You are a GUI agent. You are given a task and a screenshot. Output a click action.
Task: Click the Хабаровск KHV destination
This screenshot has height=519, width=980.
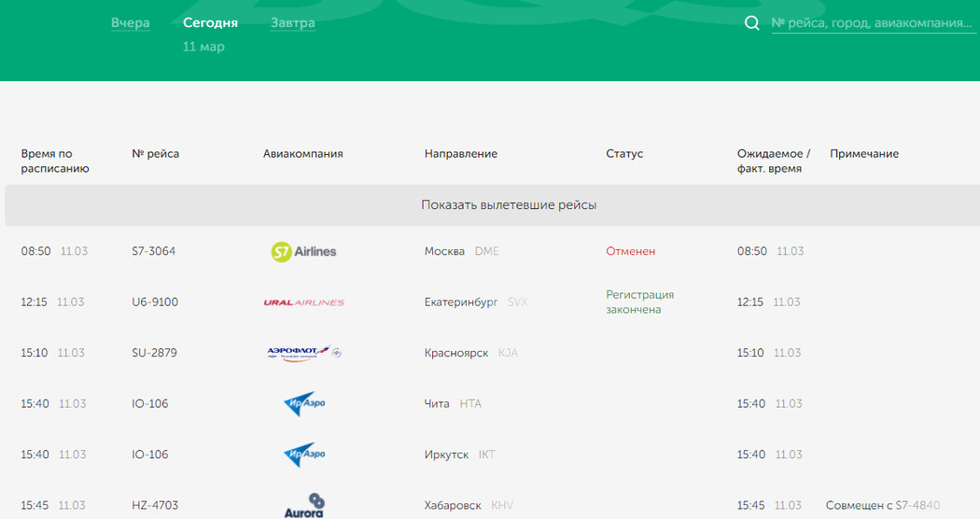point(469,506)
